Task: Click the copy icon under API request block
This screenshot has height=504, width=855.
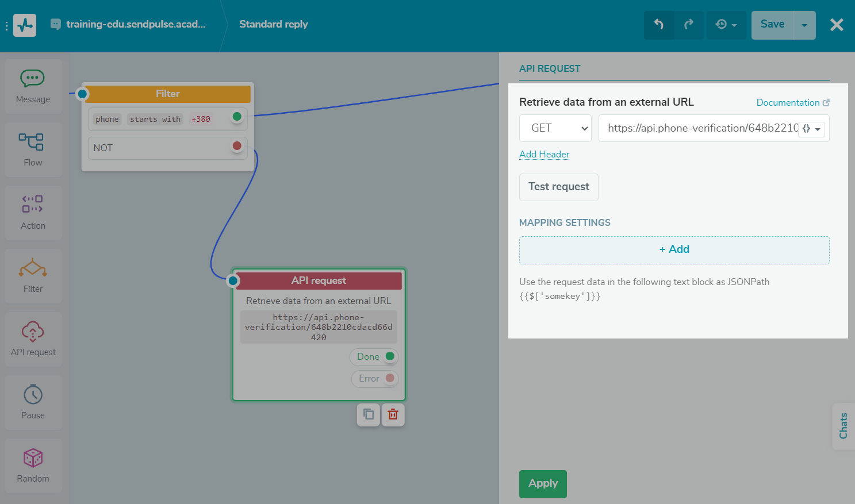Action: point(369,414)
